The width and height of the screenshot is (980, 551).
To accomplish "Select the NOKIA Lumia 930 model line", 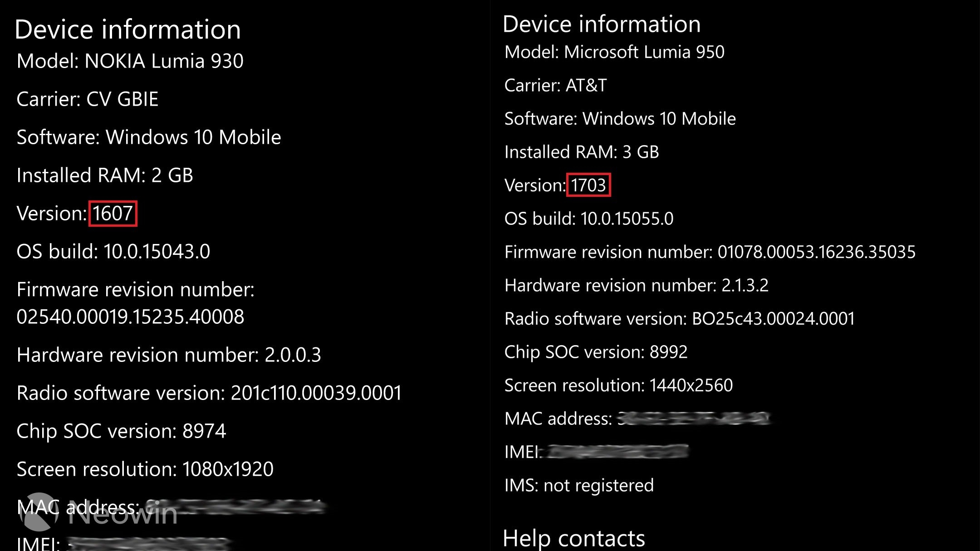I will pyautogui.click(x=130, y=61).
